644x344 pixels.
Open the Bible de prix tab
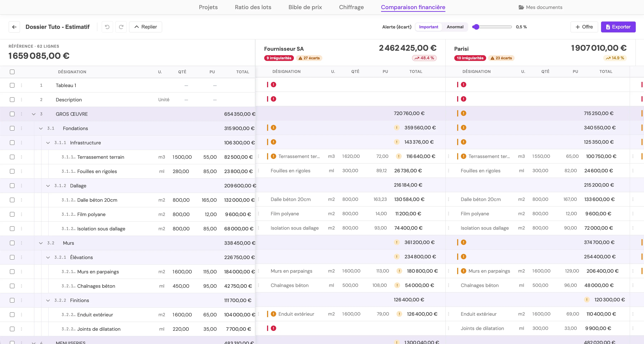click(x=305, y=7)
